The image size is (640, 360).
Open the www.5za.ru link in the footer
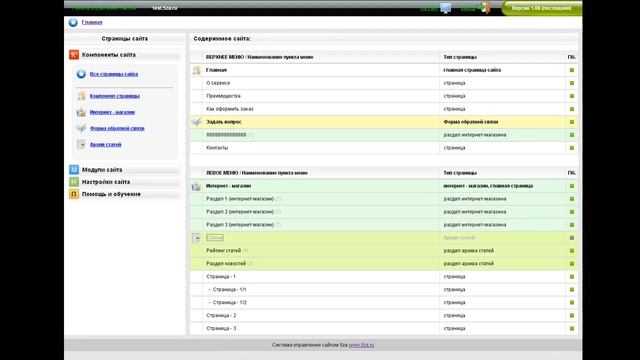point(361,345)
